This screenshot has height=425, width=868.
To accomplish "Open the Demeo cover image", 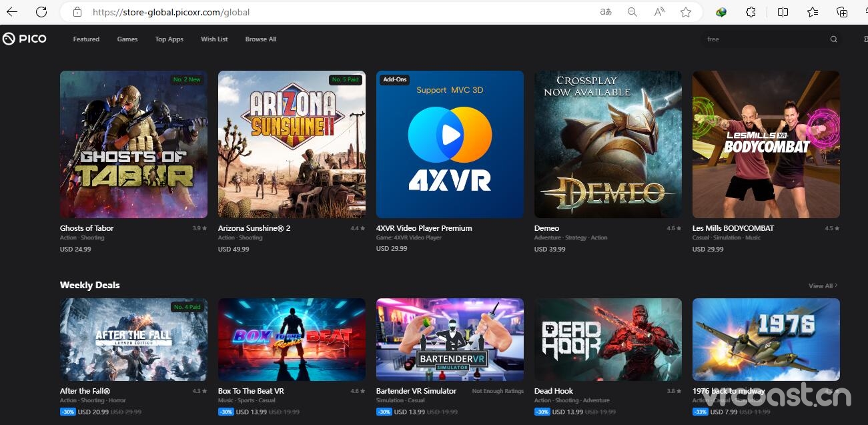I will pyautogui.click(x=608, y=144).
